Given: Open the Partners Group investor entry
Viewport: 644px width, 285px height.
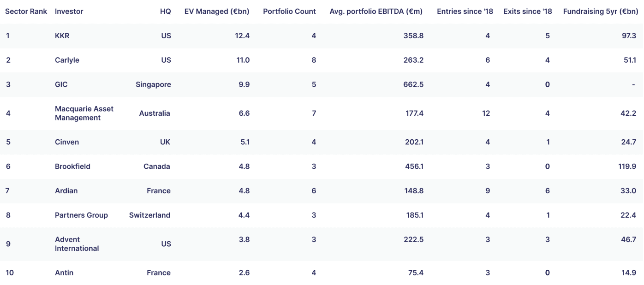Looking at the screenshot, I should 81,215.
